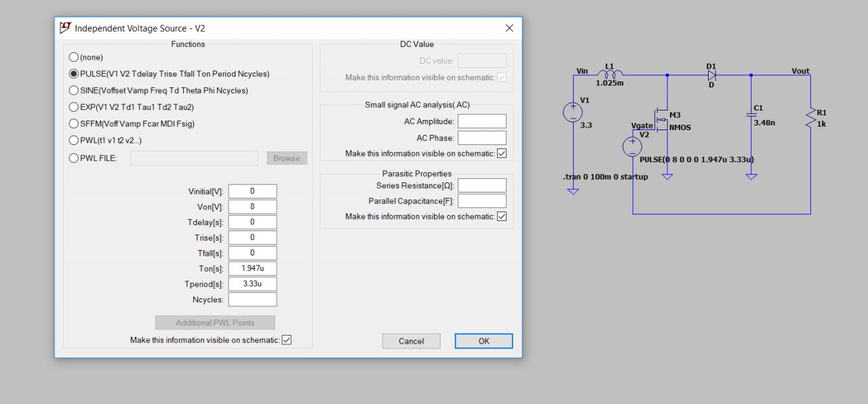Viewport: 868px width, 404px height.
Task: Click the ground symbol below capacitor C1
Action: tap(751, 176)
